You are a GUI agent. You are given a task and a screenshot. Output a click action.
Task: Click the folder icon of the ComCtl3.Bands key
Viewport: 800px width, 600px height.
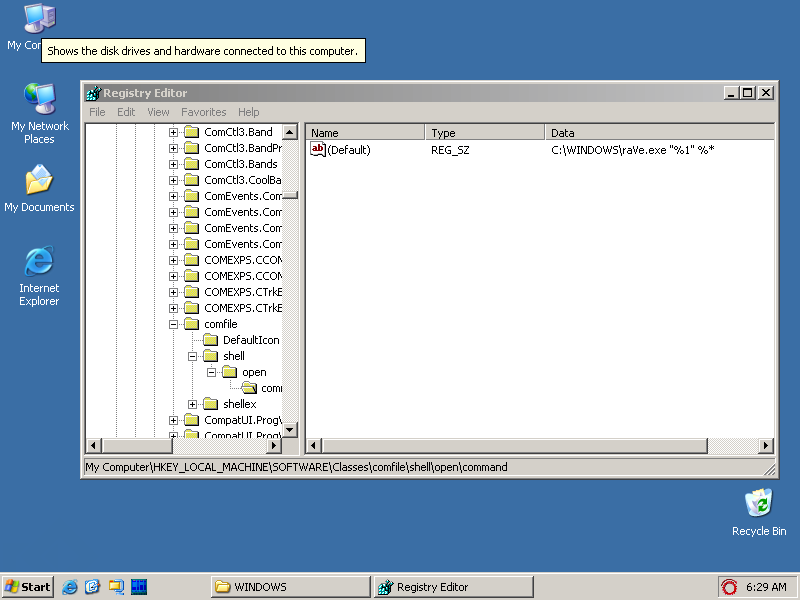(x=191, y=164)
